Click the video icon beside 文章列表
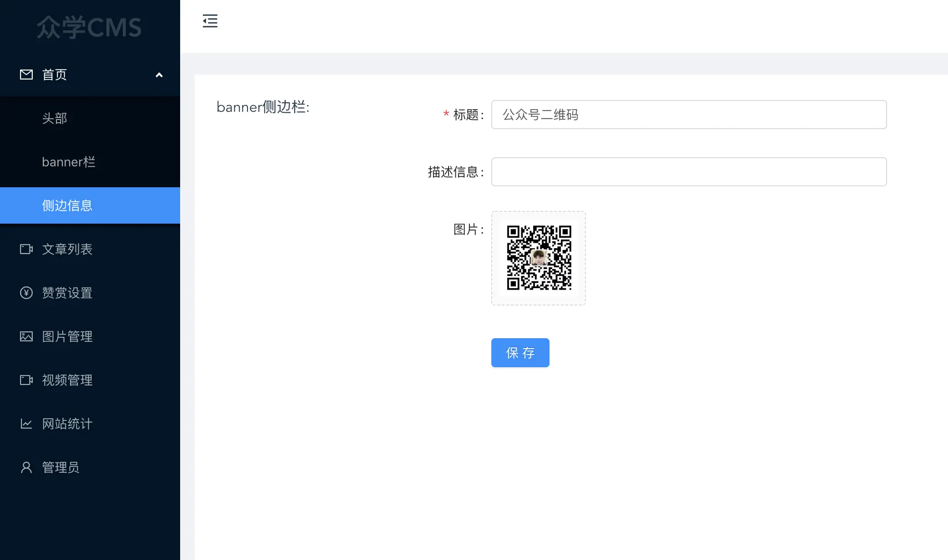 point(26,249)
